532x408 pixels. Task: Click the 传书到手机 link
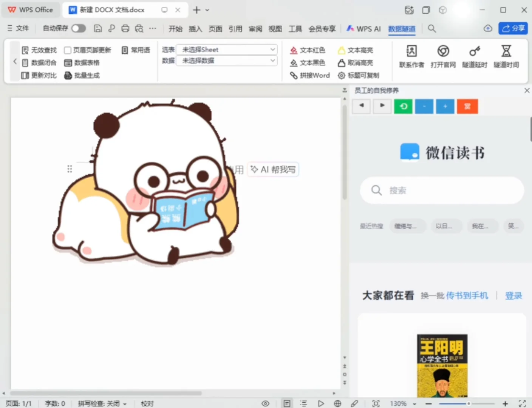pos(467,295)
